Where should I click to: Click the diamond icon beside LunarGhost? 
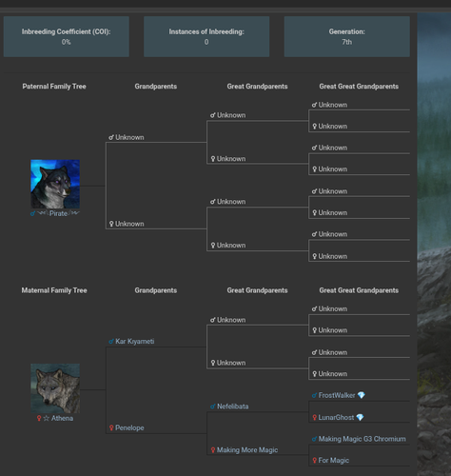[360, 417]
